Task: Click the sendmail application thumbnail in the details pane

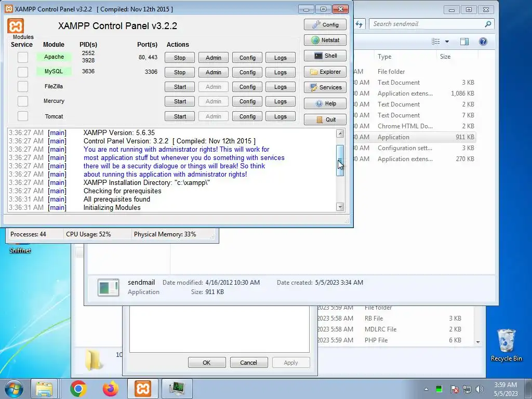Action: 108,287
